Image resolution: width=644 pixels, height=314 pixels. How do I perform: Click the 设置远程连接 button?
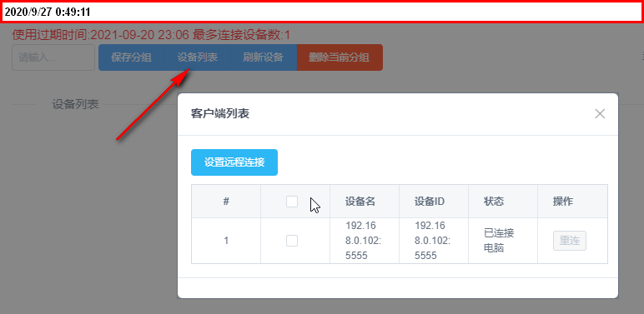(234, 162)
